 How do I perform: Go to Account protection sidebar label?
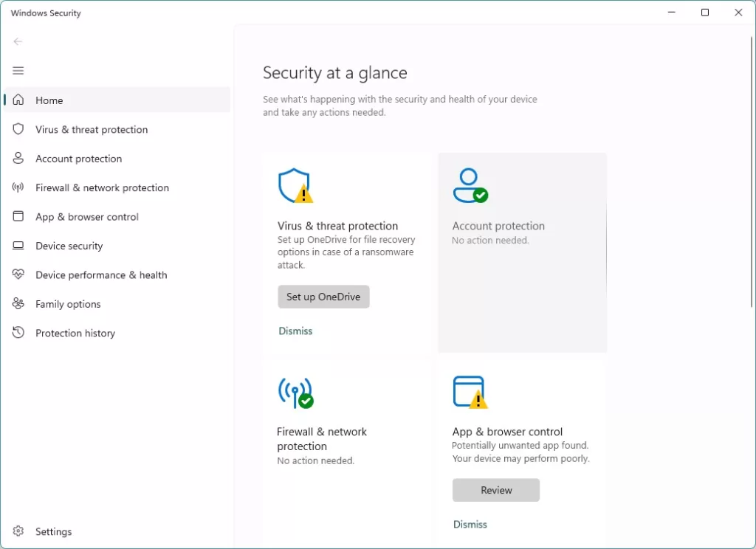point(78,159)
